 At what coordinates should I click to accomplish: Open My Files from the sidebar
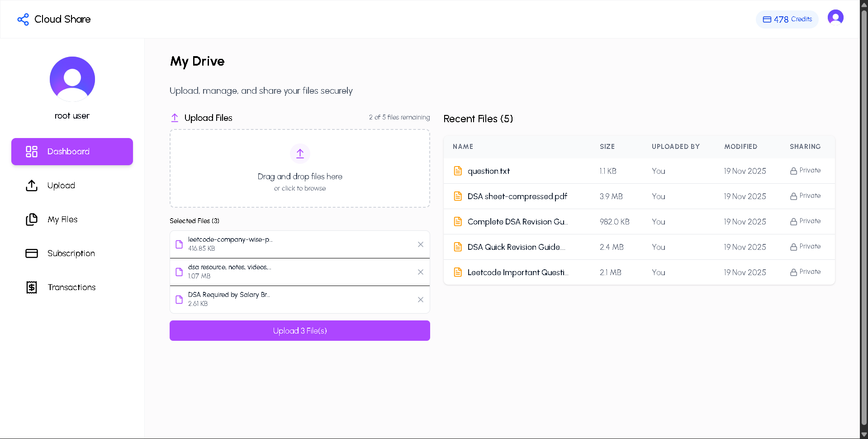click(72, 219)
